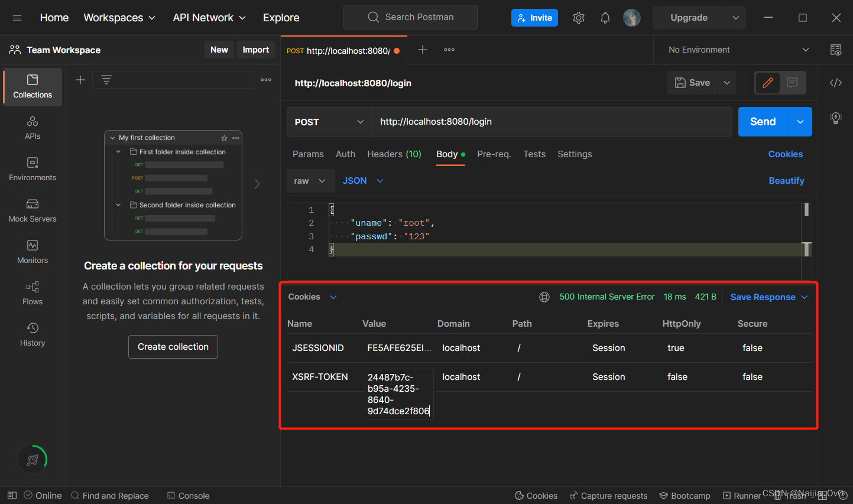Open Find and Replace in status bar
This screenshot has width=853, height=504.
(x=110, y=496)
